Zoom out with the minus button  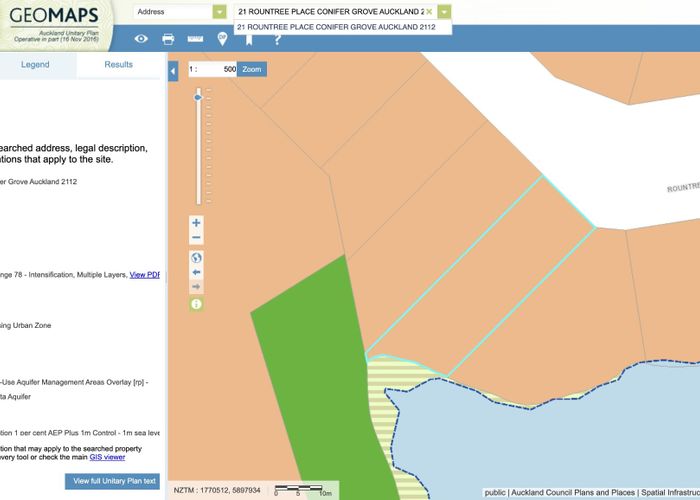pyautogui.click(x=196, y=238)
